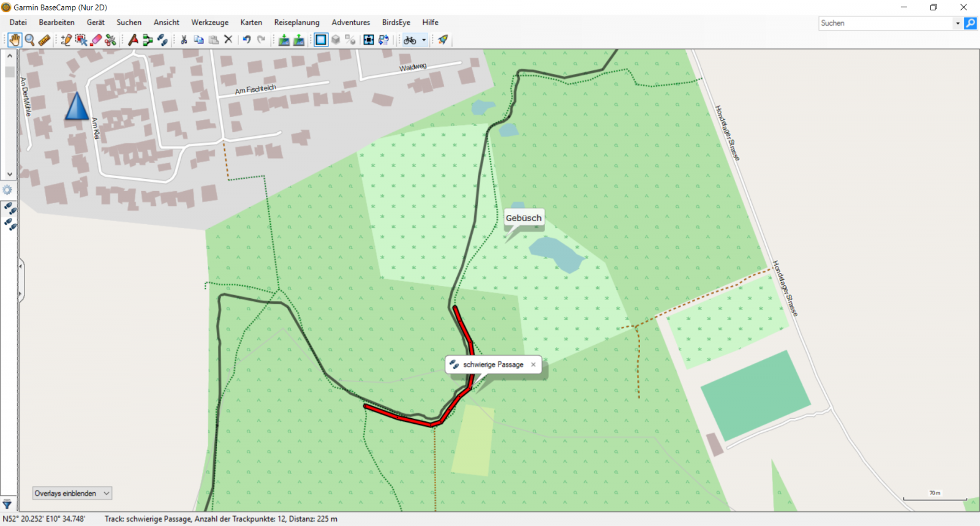Click the transfer map data icon
980x526 pixels.
[x=383, y=40]
